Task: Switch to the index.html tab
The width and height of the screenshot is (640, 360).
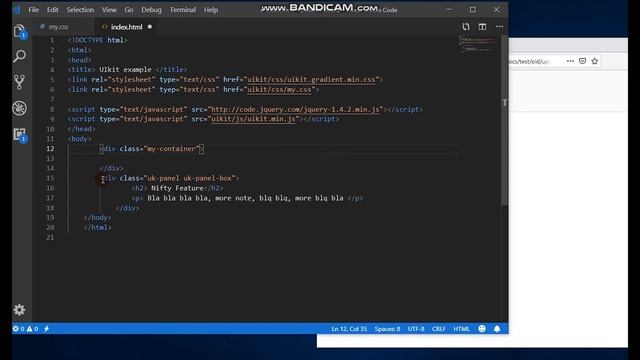Action: coord(127,27)
